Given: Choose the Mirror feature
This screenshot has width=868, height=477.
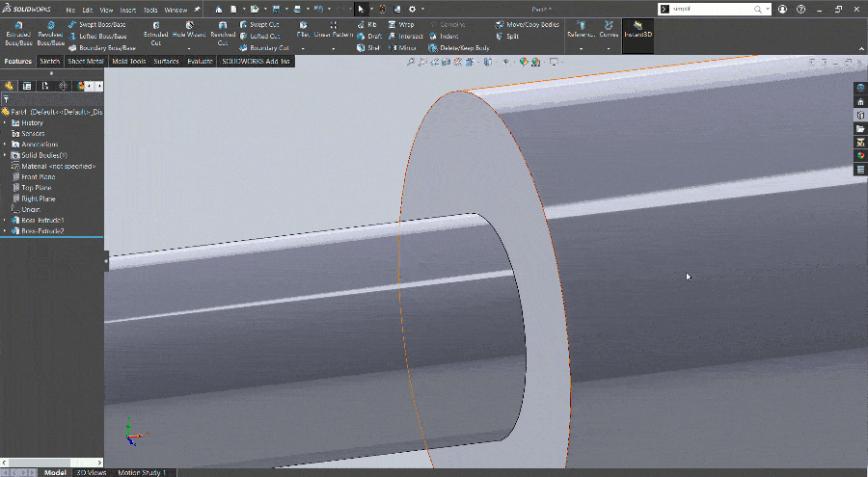Looking at the screenshot, I should 402,47.
